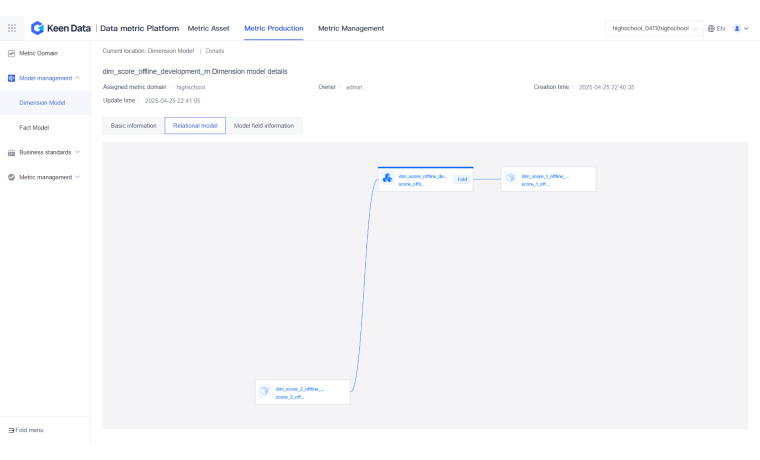Collapse the Model management section chevron
Screen dimensions: 760x460
tap(78, 78)
